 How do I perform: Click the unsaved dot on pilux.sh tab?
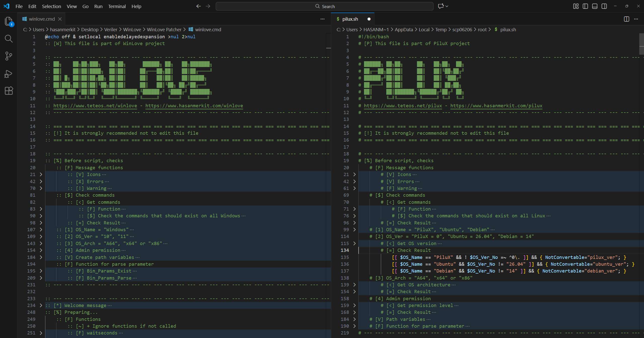pyautogui.click(x=369, y=19)
